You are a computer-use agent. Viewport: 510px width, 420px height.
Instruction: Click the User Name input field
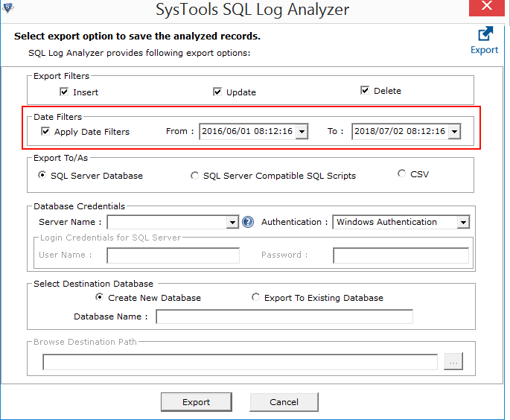(173, 255)
